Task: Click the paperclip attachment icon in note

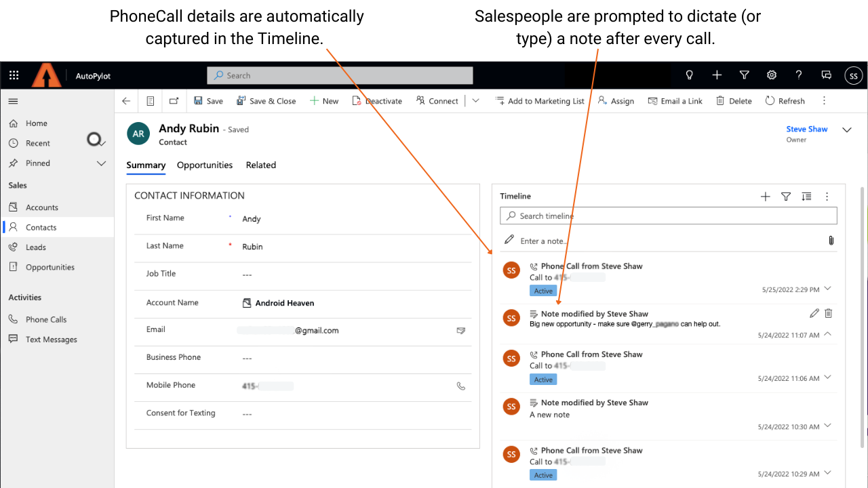Action: click(831, 241)
